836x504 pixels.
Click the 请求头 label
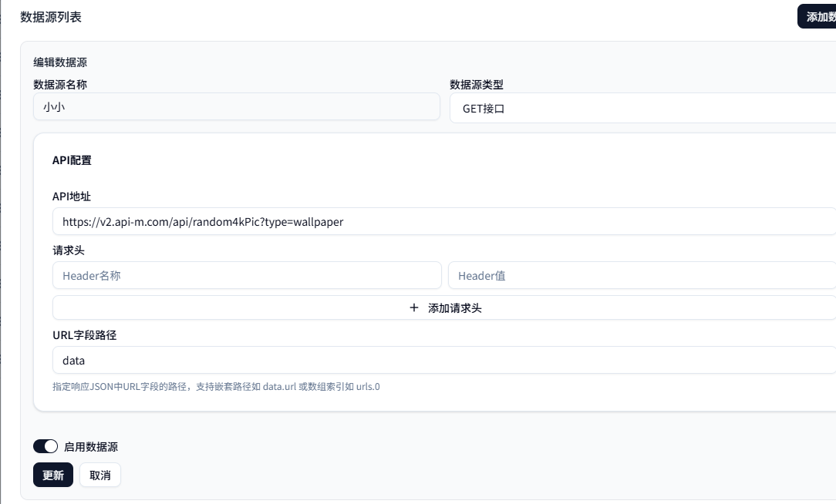(x=69, y=250)
